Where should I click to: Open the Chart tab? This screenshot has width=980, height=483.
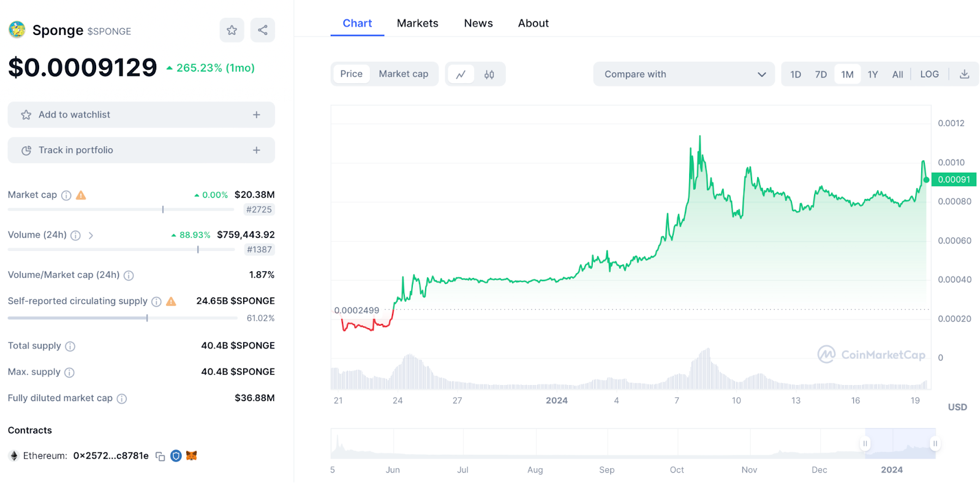[357, 23]
